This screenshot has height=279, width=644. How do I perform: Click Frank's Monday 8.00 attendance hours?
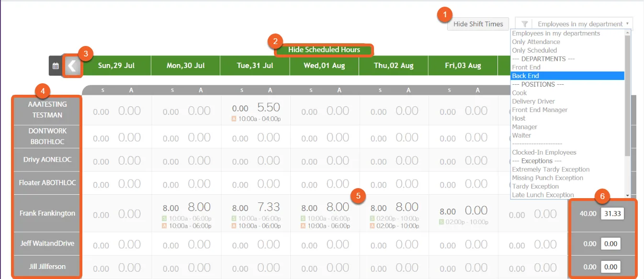[x=199, y=207]
